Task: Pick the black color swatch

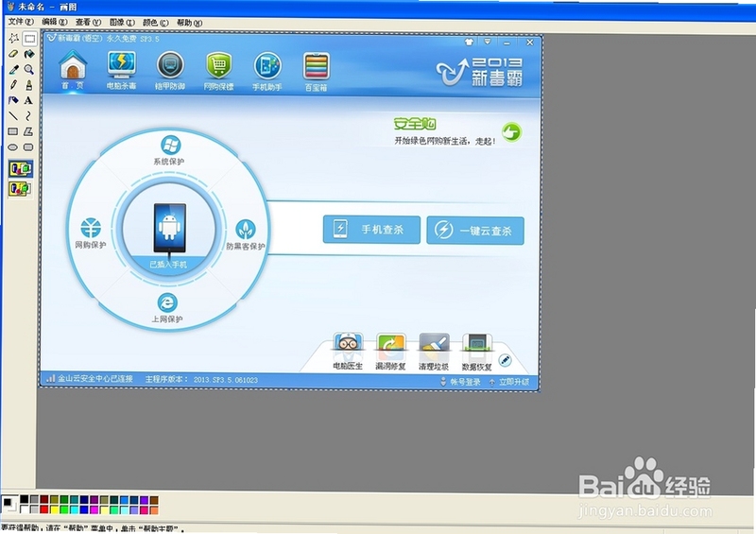Action: click(25, 499)
